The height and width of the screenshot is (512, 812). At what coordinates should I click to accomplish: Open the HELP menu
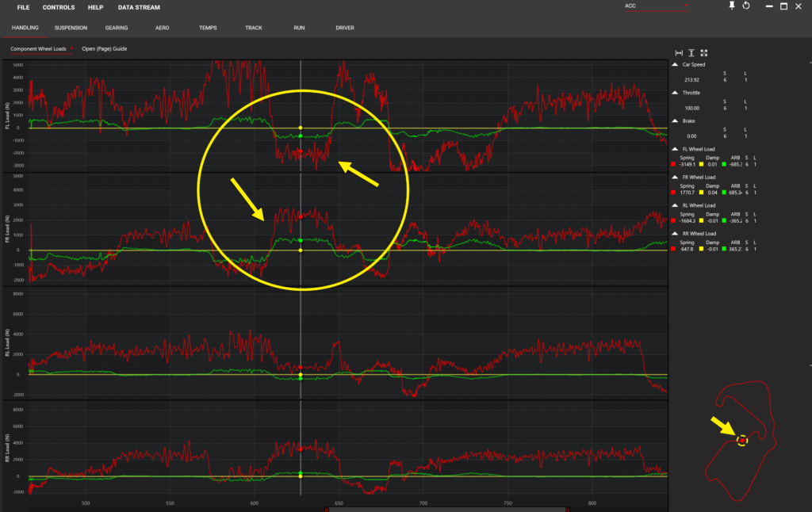coord(96,7)
